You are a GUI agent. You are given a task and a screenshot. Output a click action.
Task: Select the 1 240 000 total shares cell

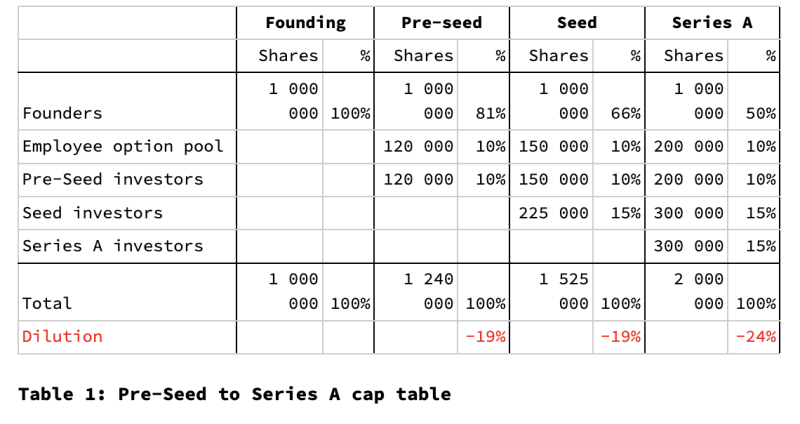click(428, 291)
